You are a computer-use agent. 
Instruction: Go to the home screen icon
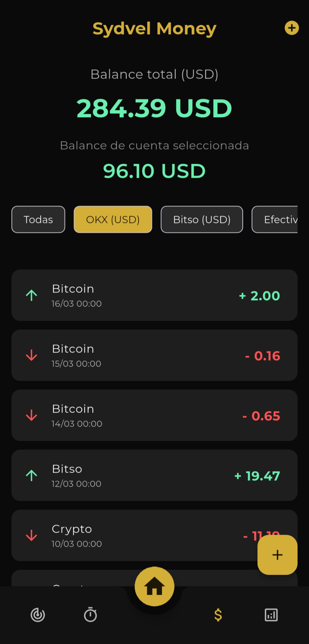pos(154,586)
